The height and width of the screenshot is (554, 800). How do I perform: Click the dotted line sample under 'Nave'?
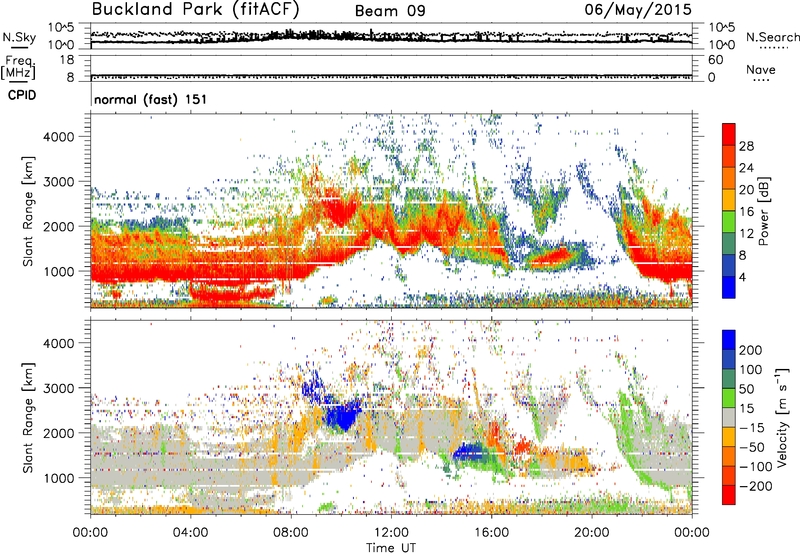762,81
